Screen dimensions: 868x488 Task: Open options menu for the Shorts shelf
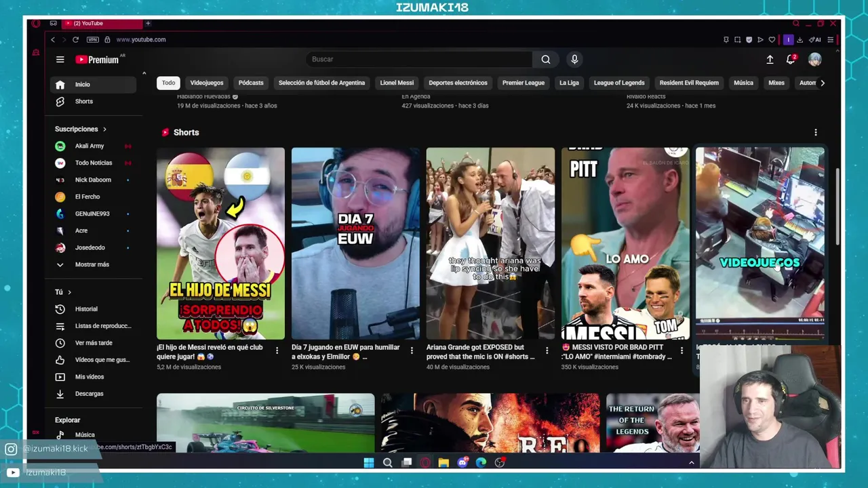coord(816,132)
